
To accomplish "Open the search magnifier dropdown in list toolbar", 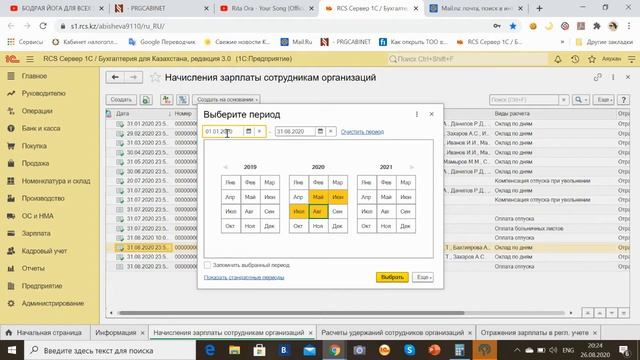I will [x=580, y=100].
